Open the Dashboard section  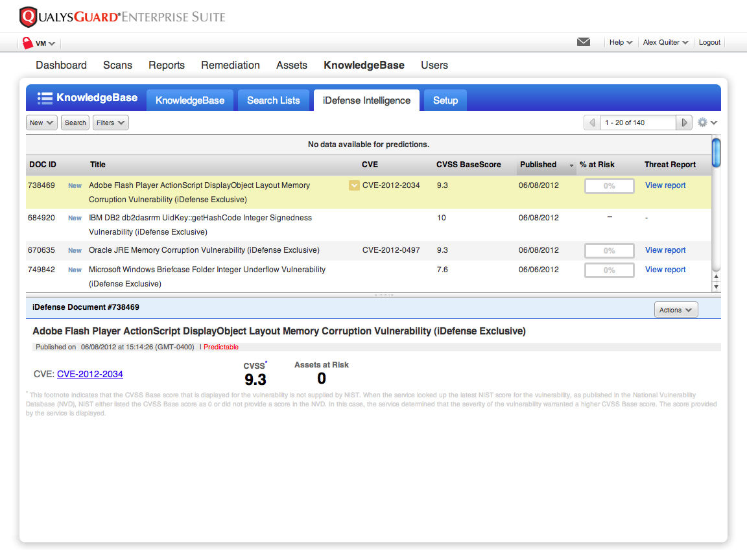pos(61,65)
